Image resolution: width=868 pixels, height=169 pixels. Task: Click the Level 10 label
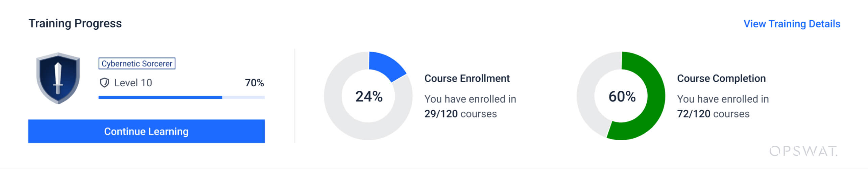tap(133, 83)
